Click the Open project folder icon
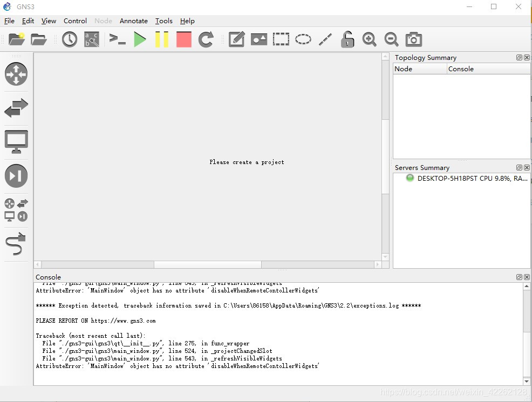532x402 pixels. pos(38,39)
